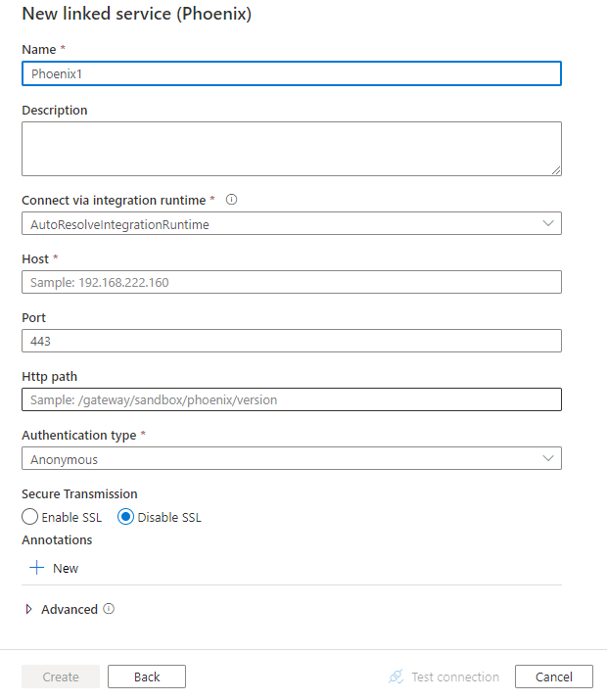Focus the Host input field

click(x=292, y=282)
